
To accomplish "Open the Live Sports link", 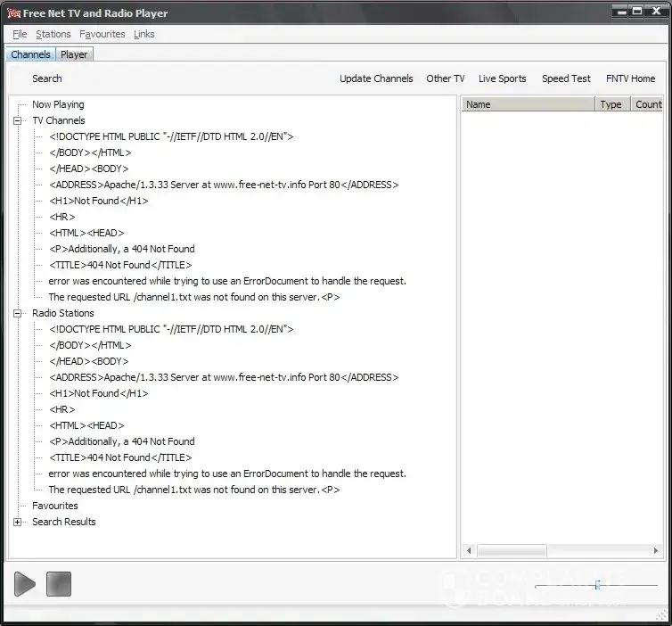I will click(x=502, y=78).
